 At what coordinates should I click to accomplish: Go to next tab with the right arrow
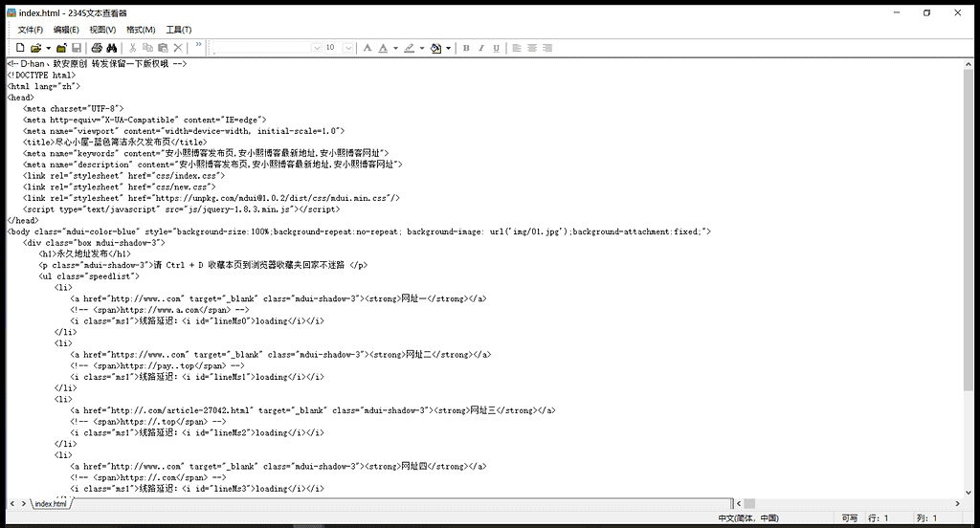[x=24, y=503]
